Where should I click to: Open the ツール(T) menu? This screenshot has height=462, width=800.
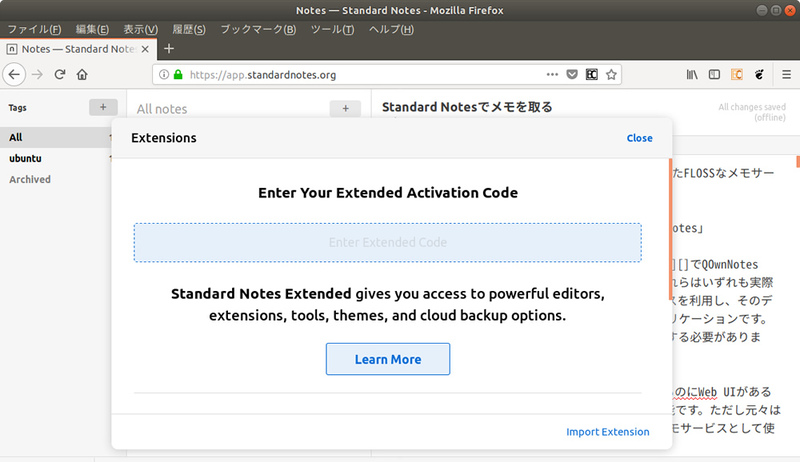point(333,29)
